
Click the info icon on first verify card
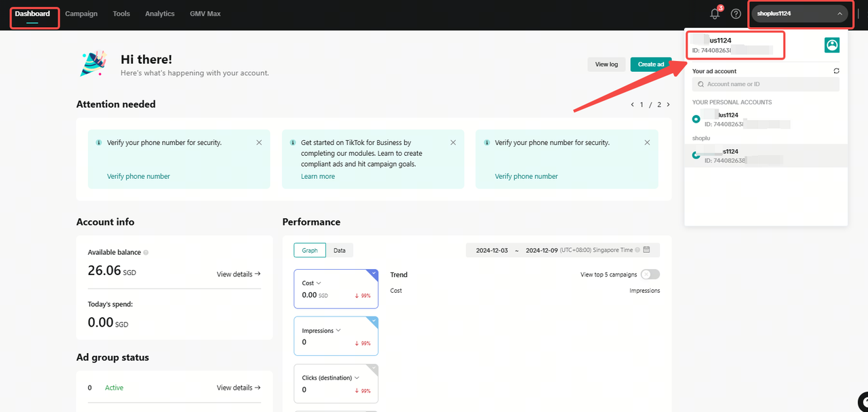tap(97, 142)
